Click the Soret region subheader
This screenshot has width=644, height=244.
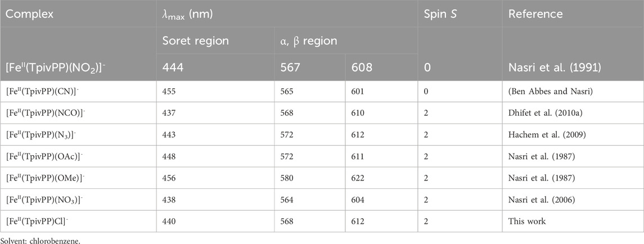pos(196,40)
